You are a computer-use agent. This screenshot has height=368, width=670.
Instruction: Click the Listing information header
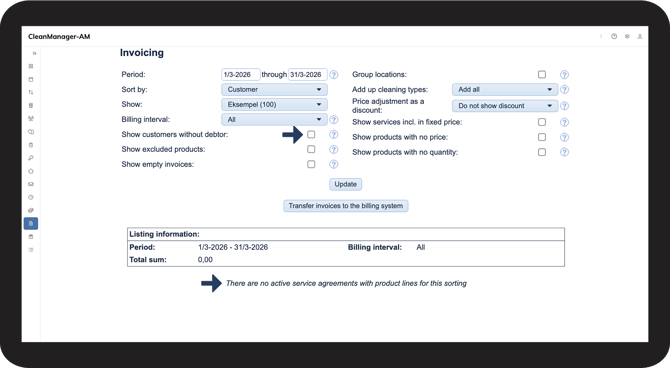pyautogui.click(x=165, y=234)
